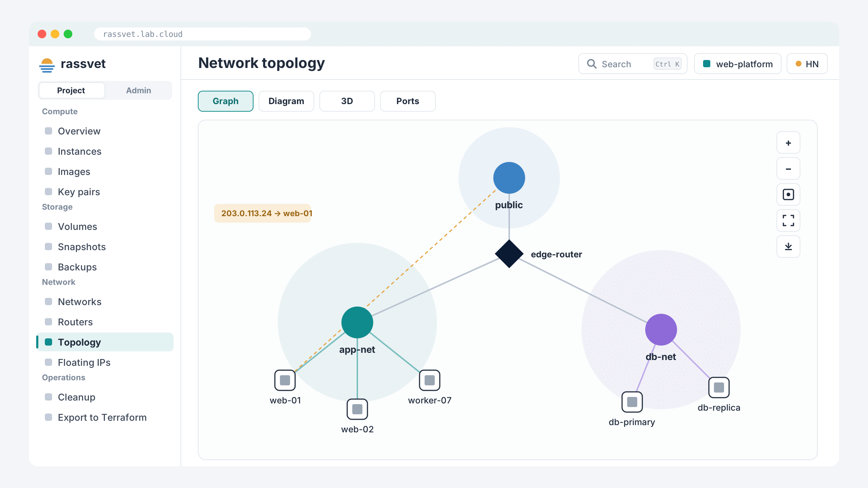The width and height of the screenshot is (868, 488).
Task: Go to Volumes page
Action: point(105,226)
